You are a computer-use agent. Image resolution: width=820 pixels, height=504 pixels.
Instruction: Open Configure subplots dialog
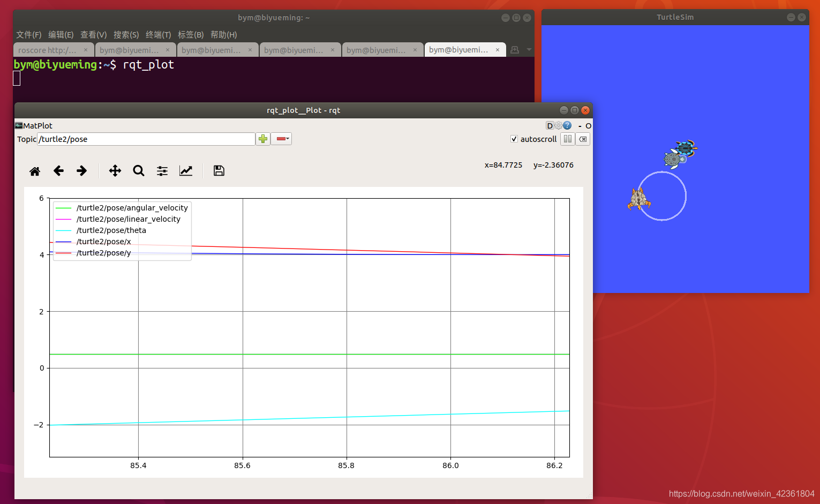pyautogui.click(x=162, y=171)
